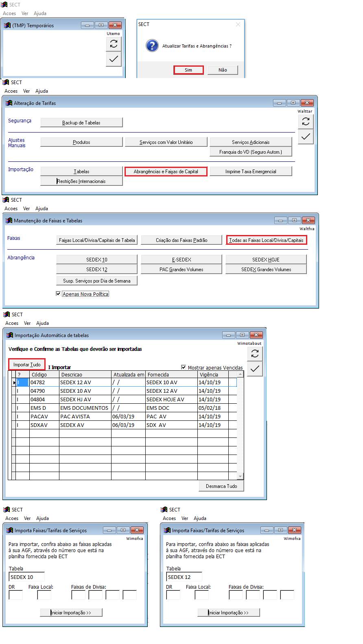Click checkmark icon in Importação Automática window
This screenshot has height=644, width=363.
coord(255,369)
